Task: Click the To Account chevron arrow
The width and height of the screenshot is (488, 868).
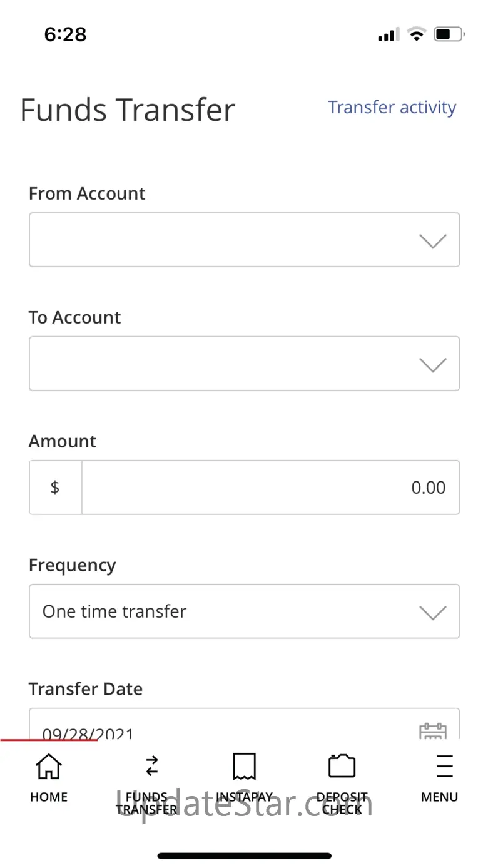Action: [x=432, y=365]
